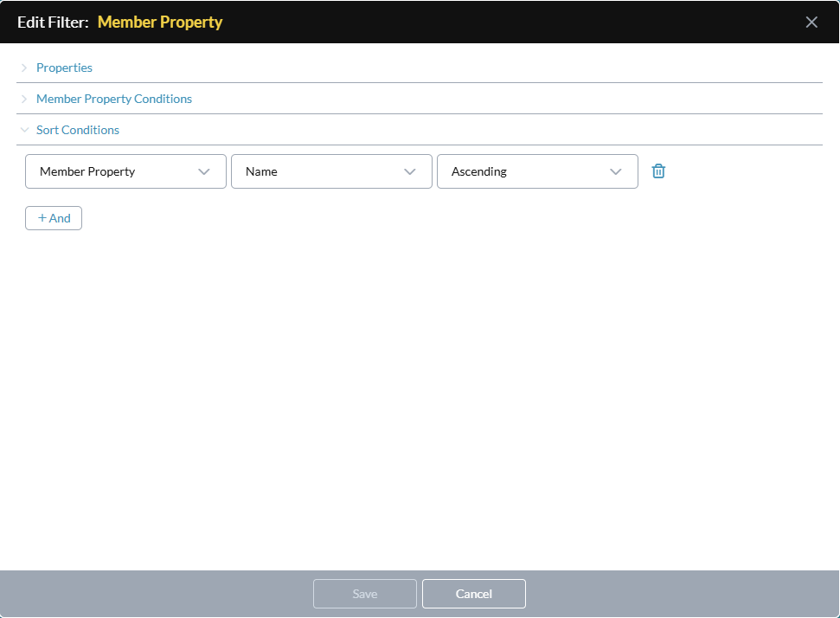Open the Name dropdown
Viewport: 840px width, 618px height.
(331, 171)
